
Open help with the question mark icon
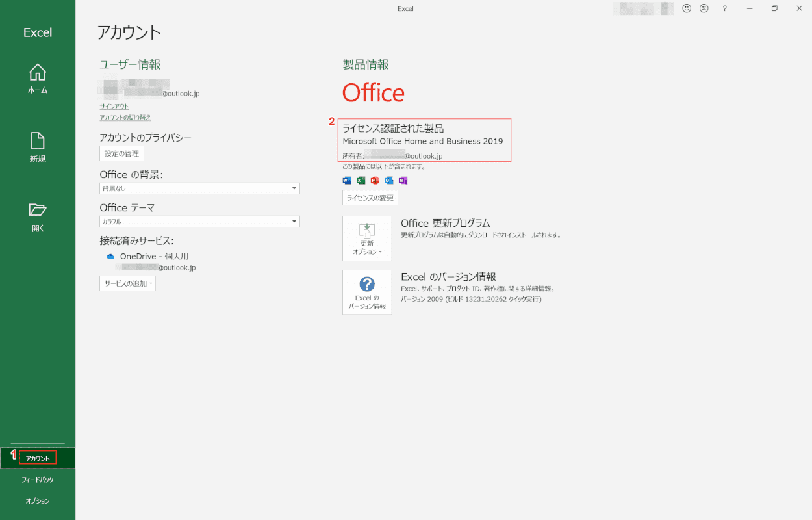point(725,8)
